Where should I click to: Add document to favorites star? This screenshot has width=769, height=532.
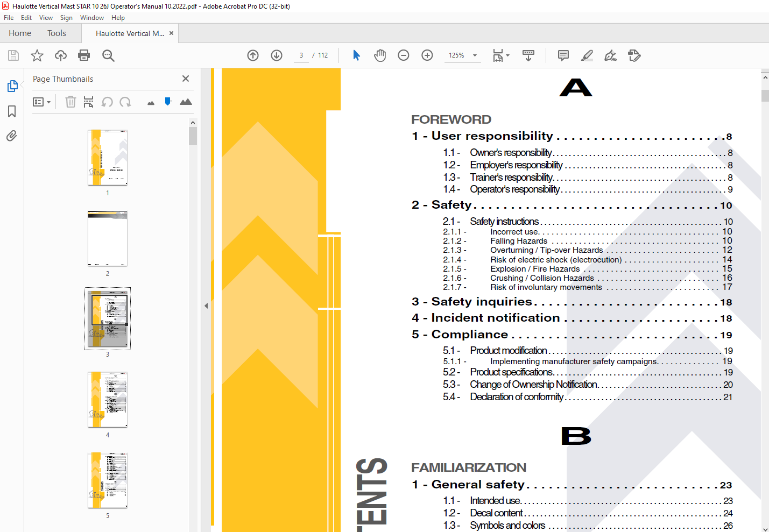pos(37,55)
